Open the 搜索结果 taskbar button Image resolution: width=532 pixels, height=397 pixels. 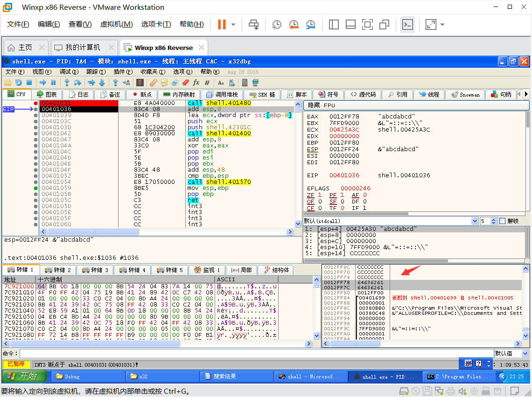click(237, 376)
